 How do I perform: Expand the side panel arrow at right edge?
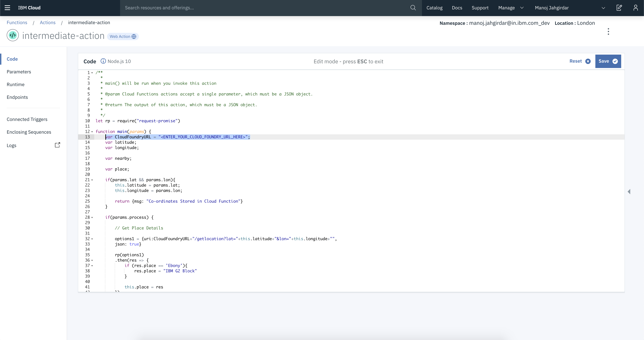coord(629,191)
